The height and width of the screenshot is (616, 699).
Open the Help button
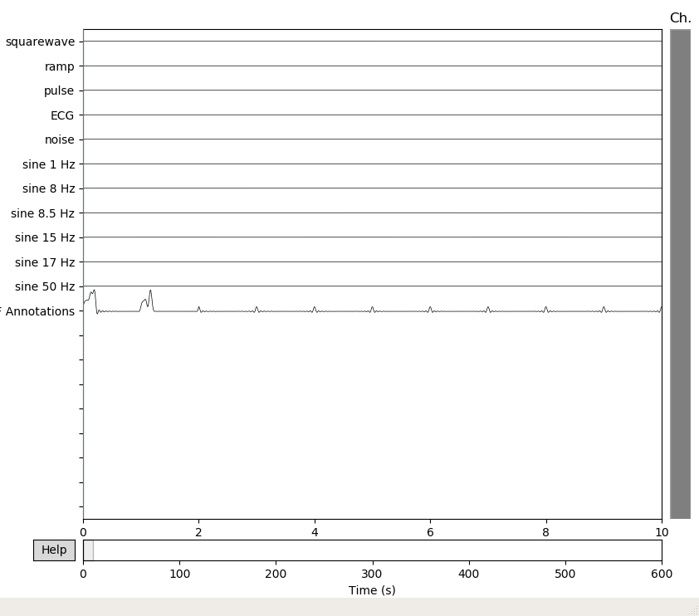[54, 550]
